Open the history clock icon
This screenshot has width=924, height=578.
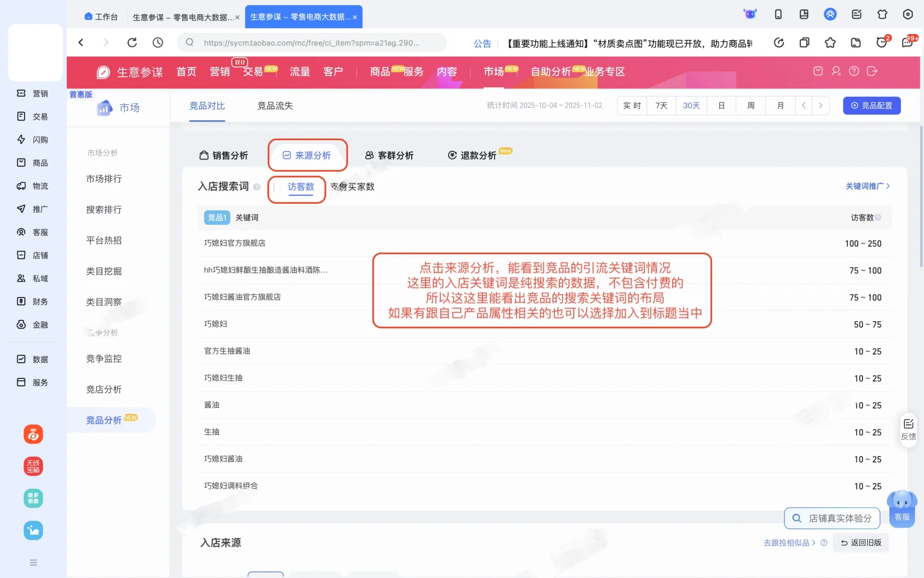[x=158, y=42]
